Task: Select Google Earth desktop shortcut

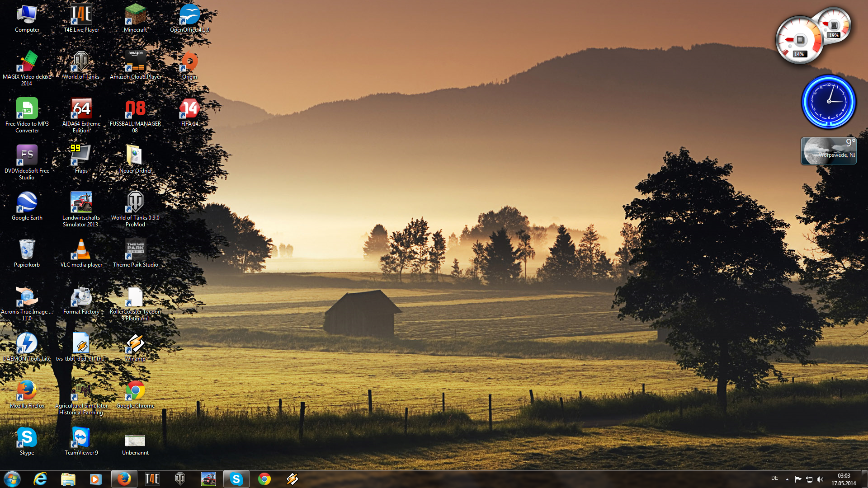Action: coord(27,206)
